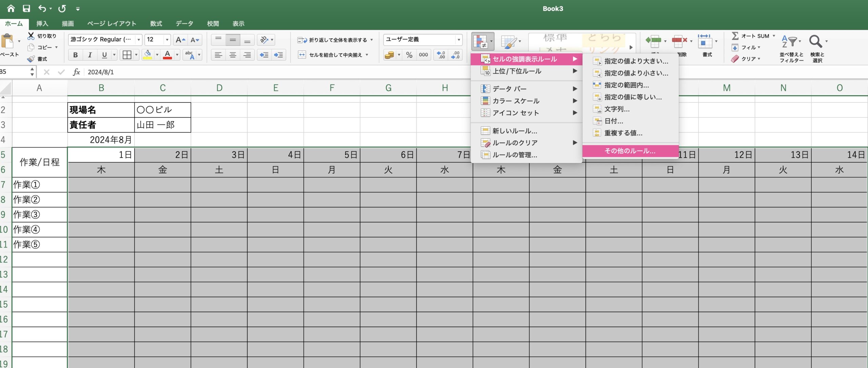Activate the format painter 書式 brush
Image resolution: width=868 pixels, height=368 pixels.
pos(31,59)
